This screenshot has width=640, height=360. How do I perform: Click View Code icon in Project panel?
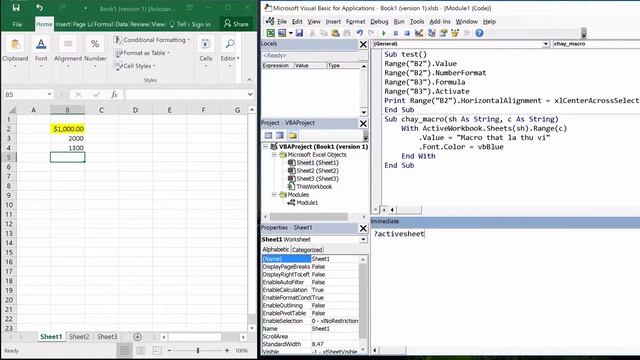coord(268,136)
